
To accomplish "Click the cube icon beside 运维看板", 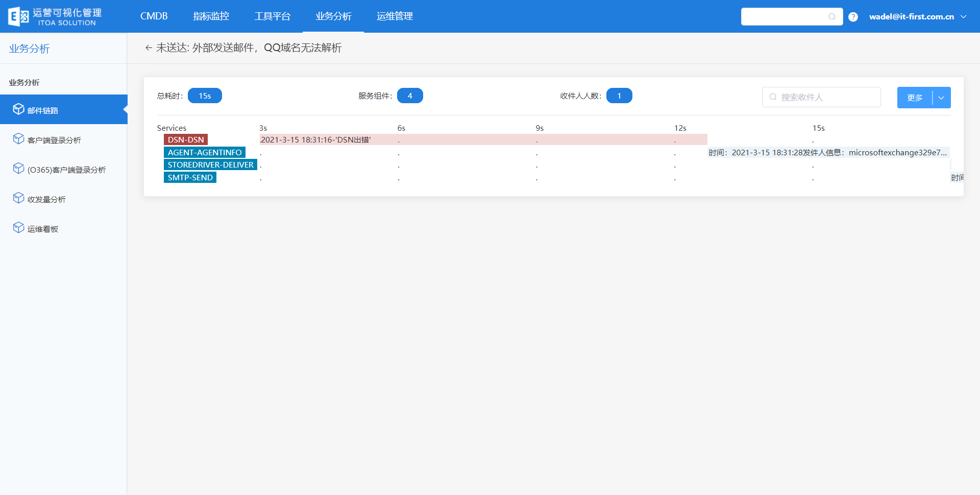I will tap(18, 227).
